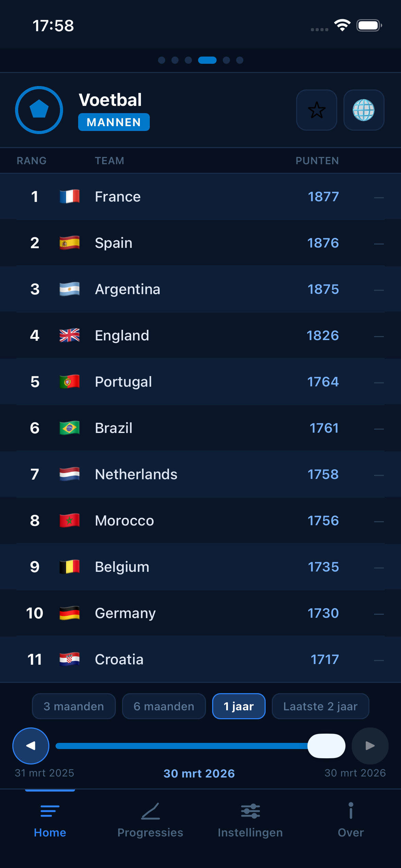Open the globe region filter icon

[364, 110]
